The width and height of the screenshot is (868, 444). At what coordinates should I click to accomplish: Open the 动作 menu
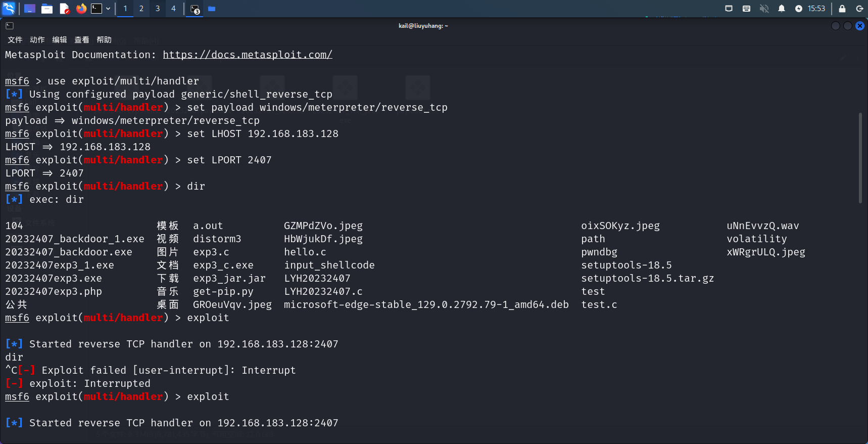[x=37, y=40]
